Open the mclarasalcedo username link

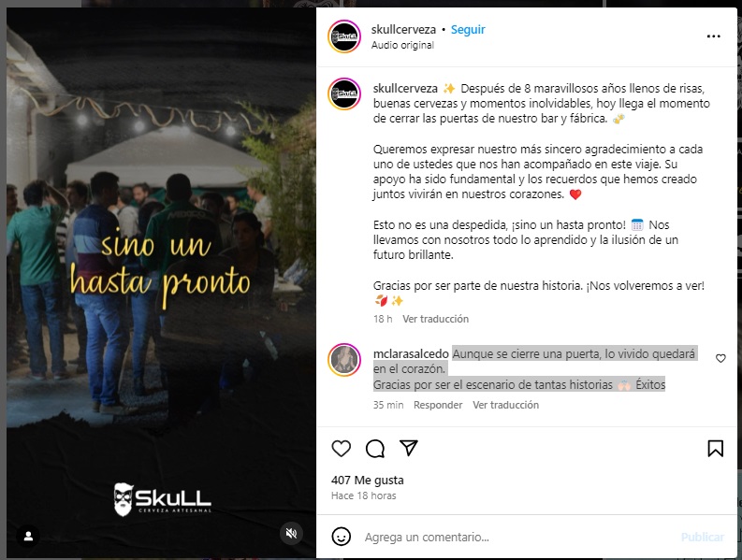click(x=410, y=353)
